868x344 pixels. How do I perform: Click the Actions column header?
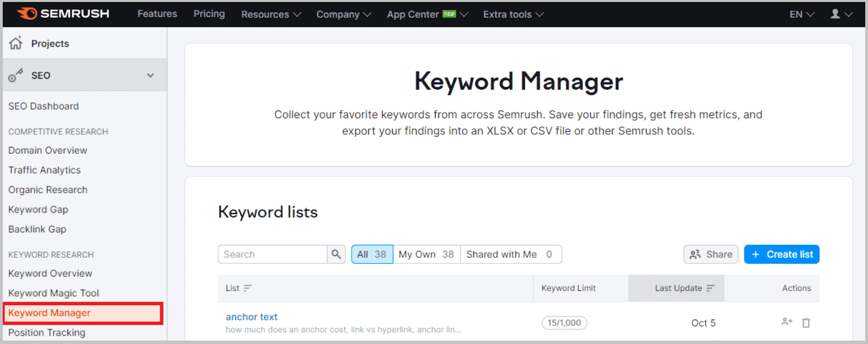point(796,288)
